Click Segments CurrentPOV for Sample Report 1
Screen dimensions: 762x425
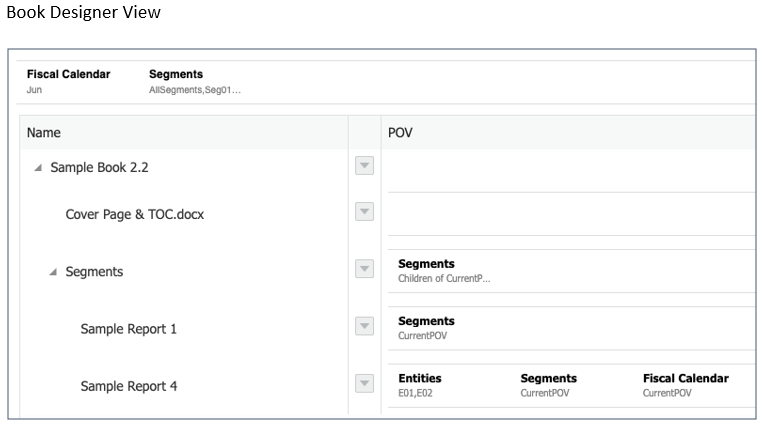click(426, 328)
